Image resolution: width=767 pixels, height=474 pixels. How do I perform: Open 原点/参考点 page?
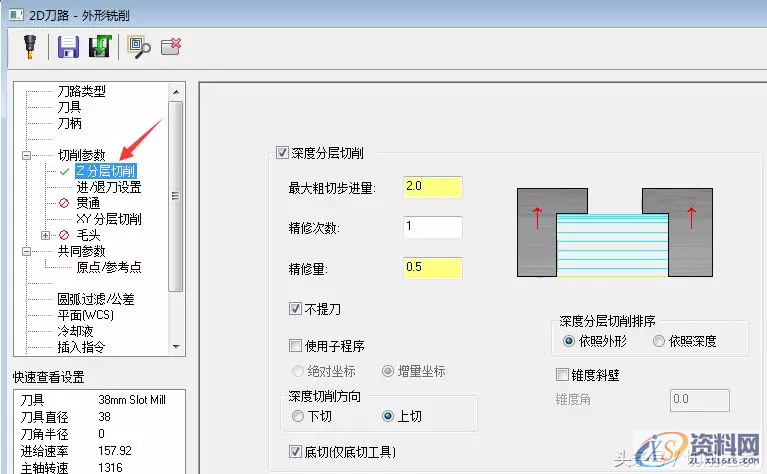coord(109,267)
